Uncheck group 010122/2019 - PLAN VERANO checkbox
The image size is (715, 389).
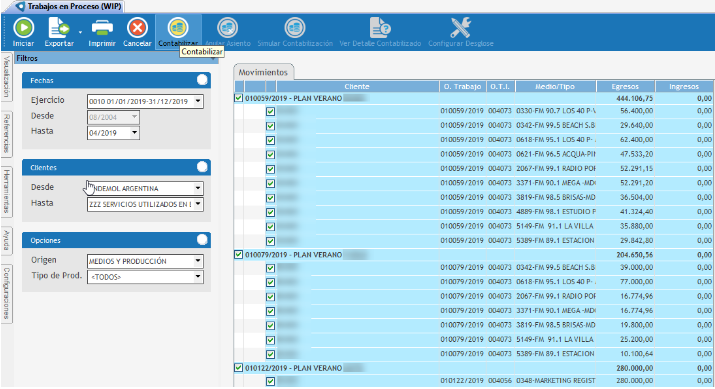[x=238, y=367]
